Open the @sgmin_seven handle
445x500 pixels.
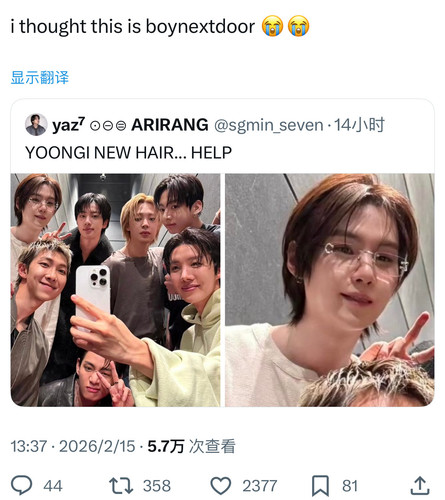coord(269,125)
